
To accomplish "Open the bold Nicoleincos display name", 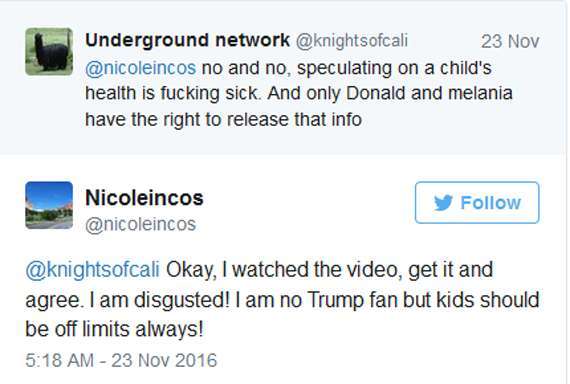I will [x=144, y=198].
